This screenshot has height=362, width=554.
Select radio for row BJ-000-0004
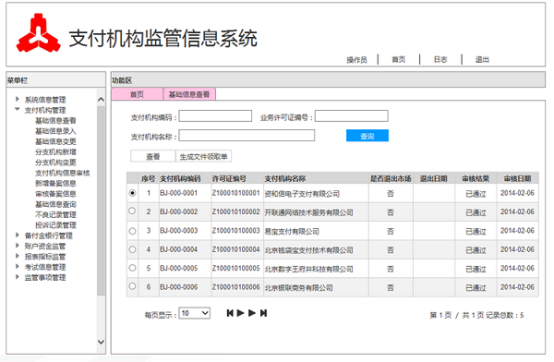click(x=132, y=249)
